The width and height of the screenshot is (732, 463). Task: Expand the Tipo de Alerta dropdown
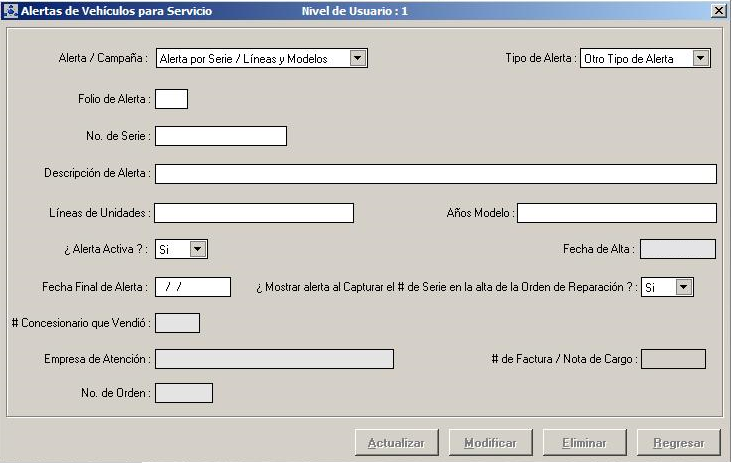click(700, 58)
